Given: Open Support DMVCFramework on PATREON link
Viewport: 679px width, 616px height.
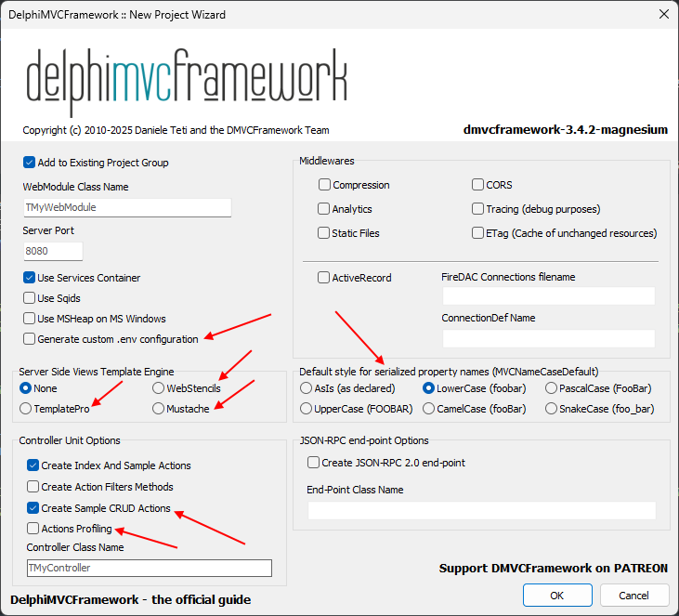Looking at the screenshot, I should coord(554,569).
